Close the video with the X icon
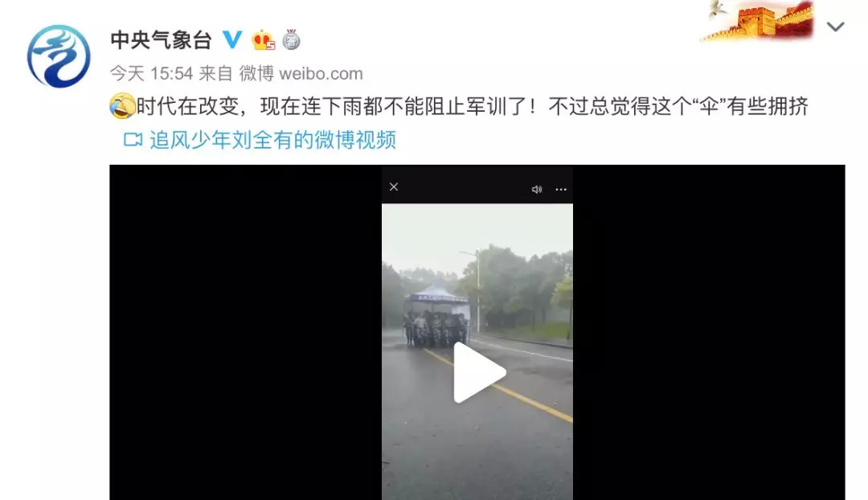868x500 pixels. 394,187
